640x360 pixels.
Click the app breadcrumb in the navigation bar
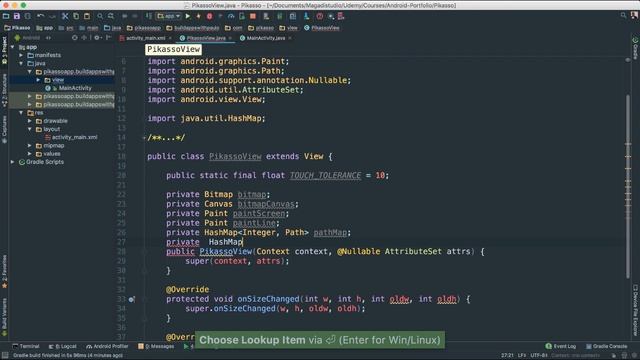click(x=44, y=28)
